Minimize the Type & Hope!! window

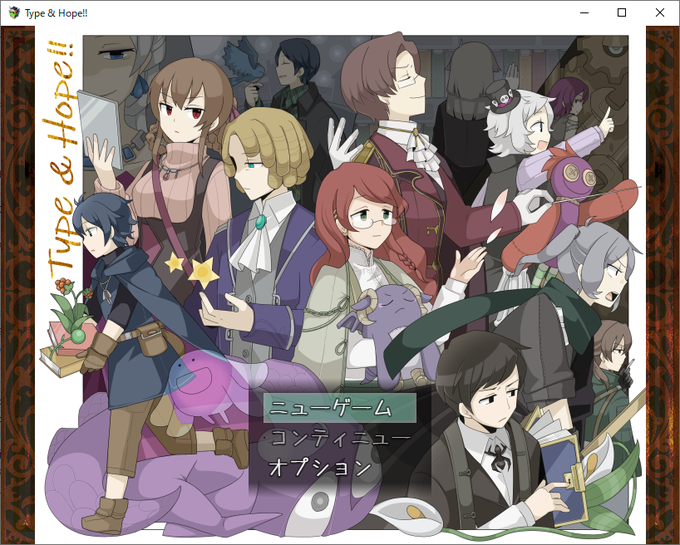point(584,13)
